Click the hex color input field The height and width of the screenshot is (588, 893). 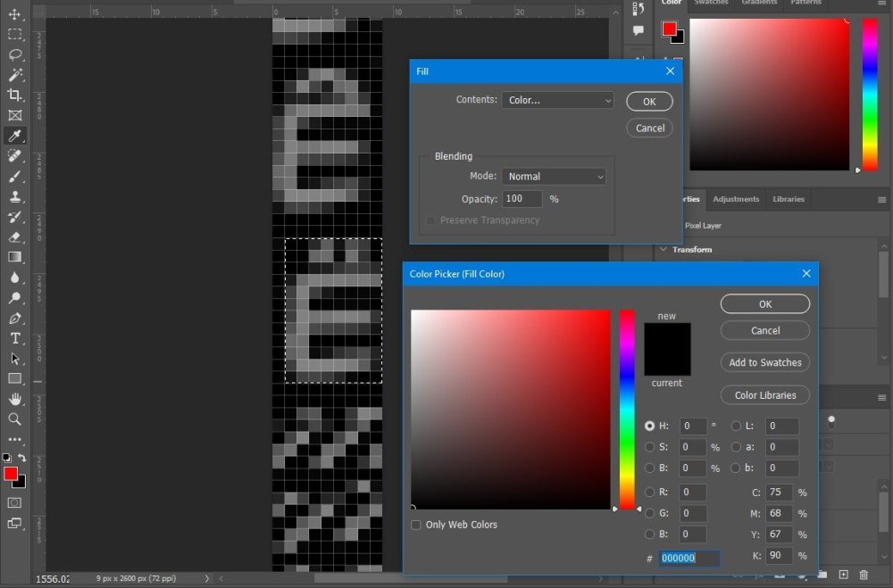click(x=689, y=559)
